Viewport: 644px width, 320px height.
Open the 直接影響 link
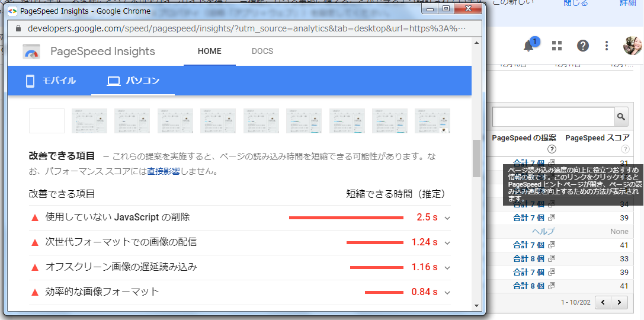[x=164, y=171]
